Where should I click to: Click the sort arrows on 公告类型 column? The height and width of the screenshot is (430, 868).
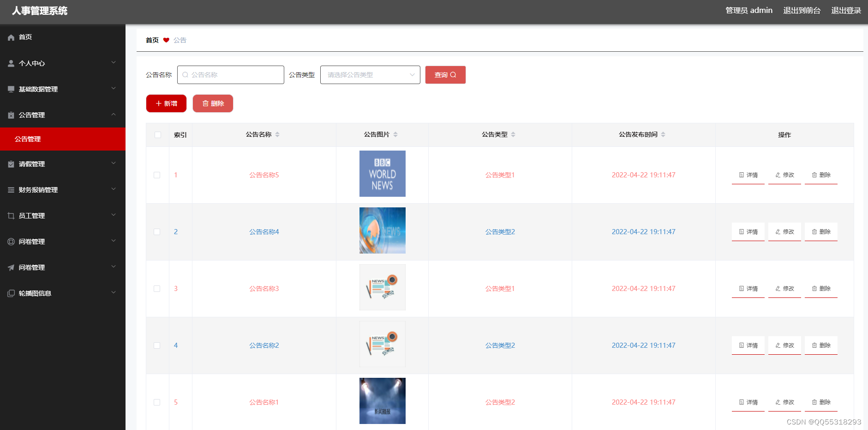coord(513,134)
